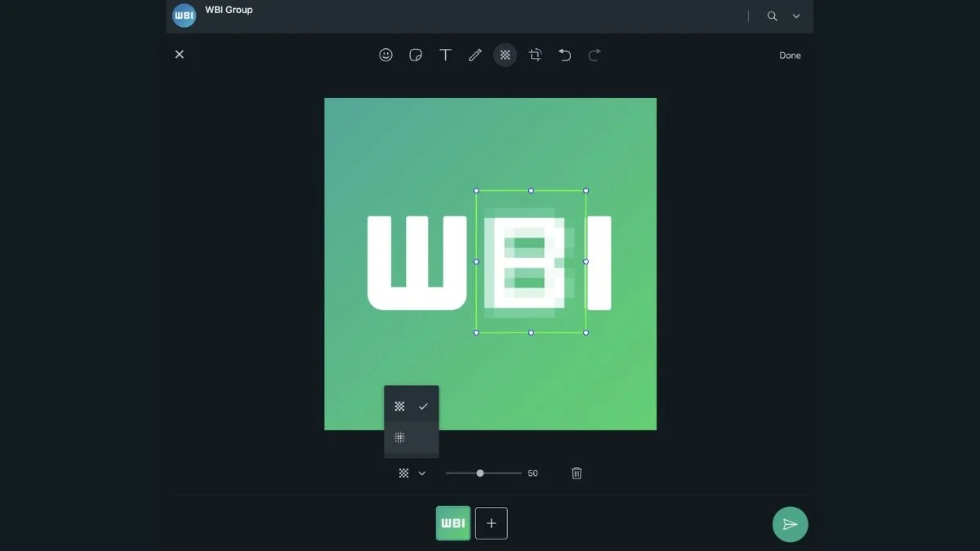
Task: Close the image editor
Action: pyautogui.click(x=180, y=55)
